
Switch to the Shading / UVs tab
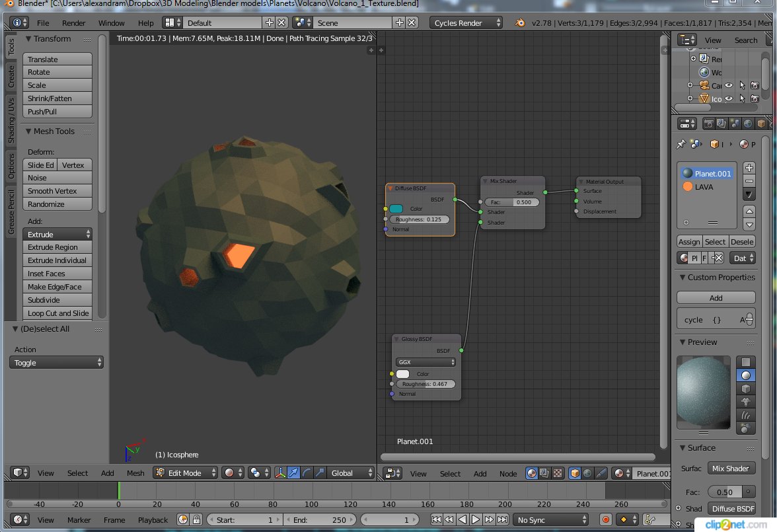pos(11,120)
